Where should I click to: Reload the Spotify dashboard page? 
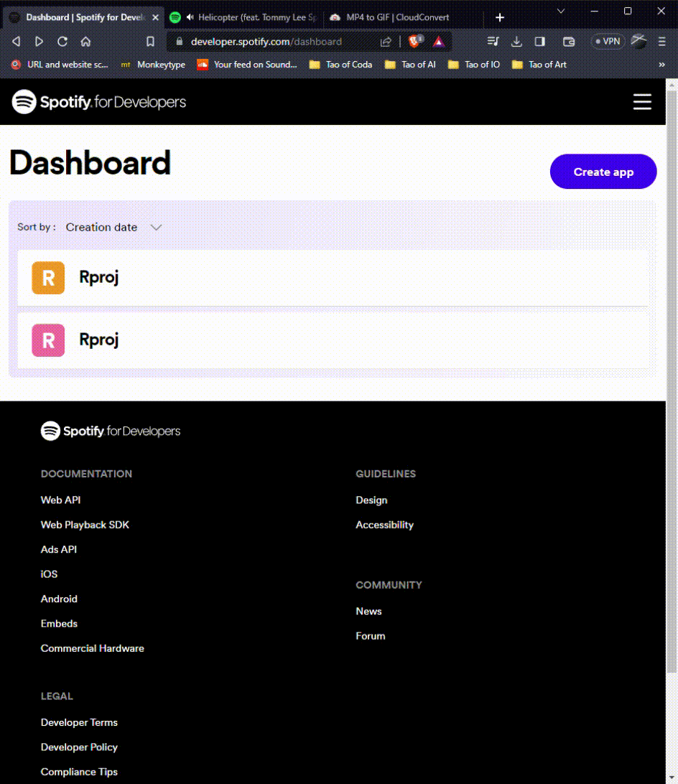pos(62,42)
